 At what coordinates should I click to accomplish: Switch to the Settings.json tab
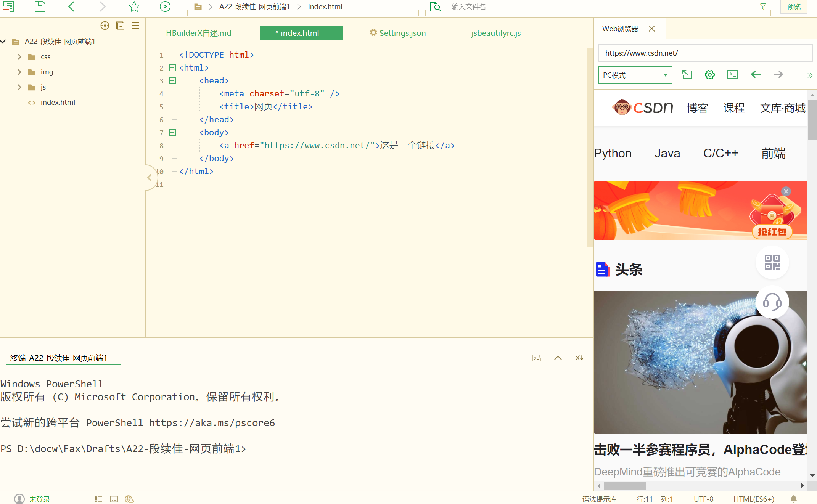pyautogui.click(x=397, y=33)
